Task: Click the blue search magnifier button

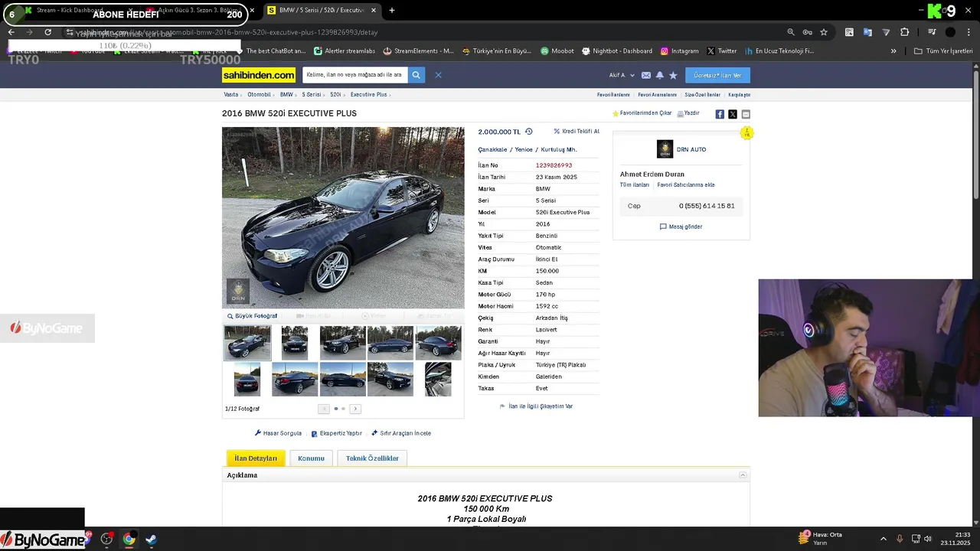Action: [x=416, y=75]
